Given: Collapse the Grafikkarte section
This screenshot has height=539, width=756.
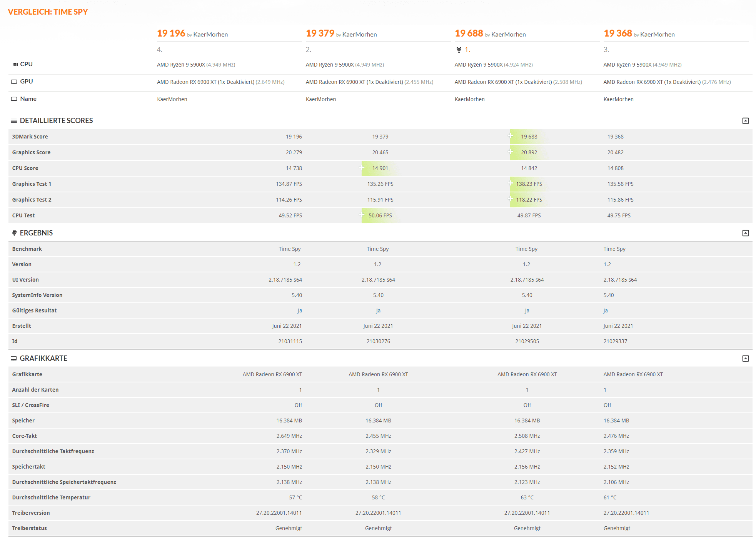Looking at the screenshot, I should click(745, 359).
